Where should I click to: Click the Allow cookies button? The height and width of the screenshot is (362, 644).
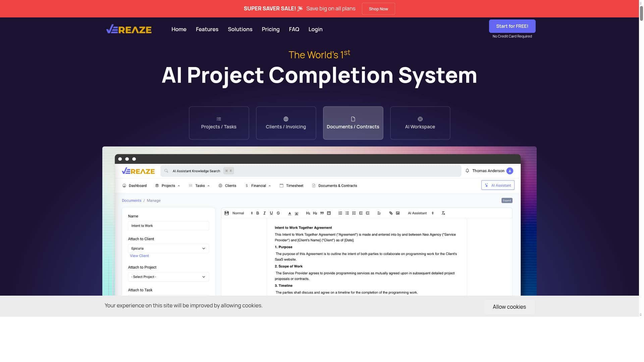tap(509, 307)
